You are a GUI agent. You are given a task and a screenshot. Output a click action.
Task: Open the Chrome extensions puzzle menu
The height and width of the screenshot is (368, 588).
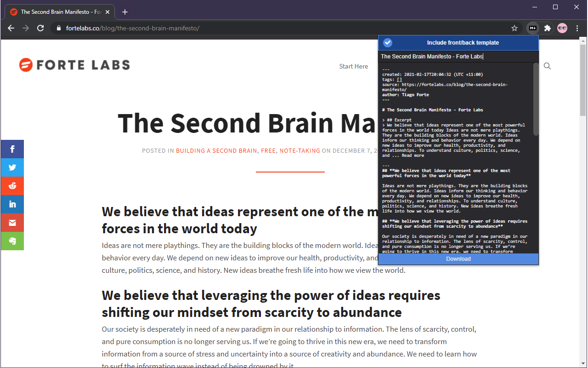[547, 28]
